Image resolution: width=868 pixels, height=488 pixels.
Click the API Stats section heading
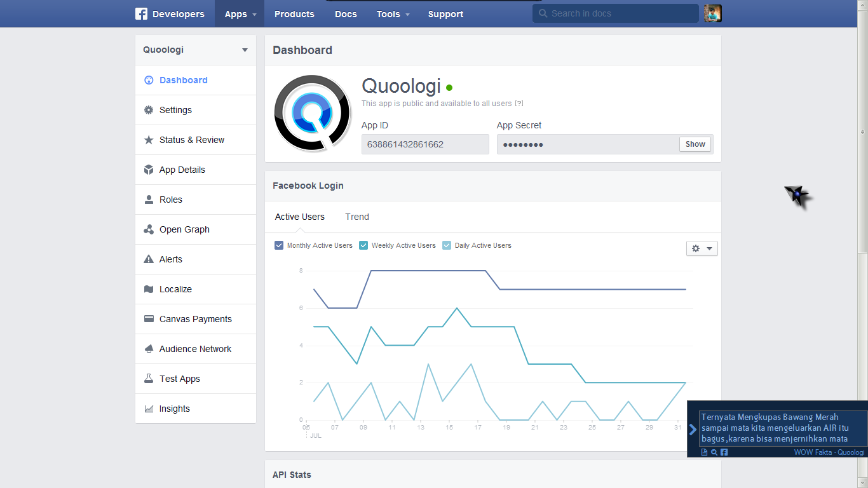pyautogui.click(x=292, y=475)
